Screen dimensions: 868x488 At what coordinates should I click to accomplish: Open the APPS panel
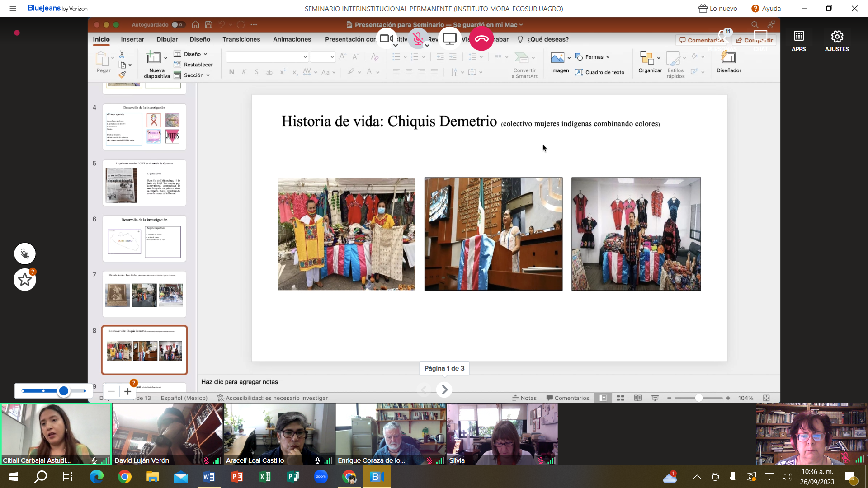coord(799,41)
